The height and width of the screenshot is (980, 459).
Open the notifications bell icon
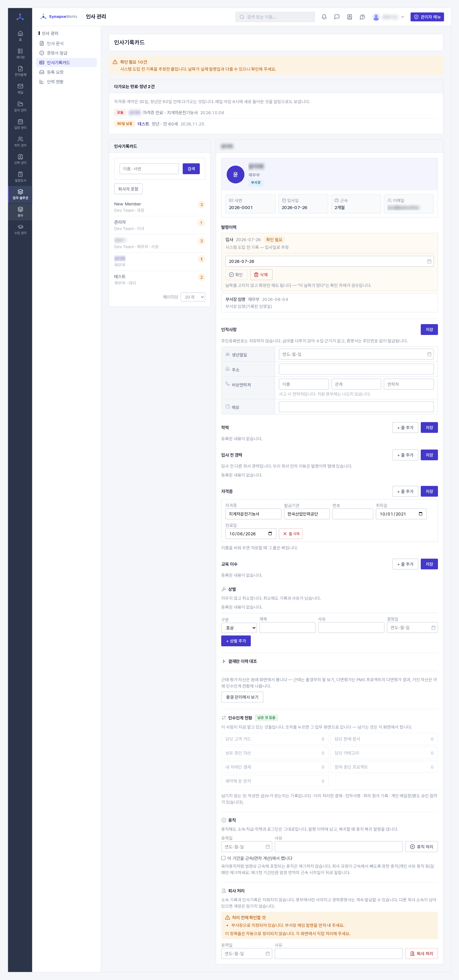[324, 17]
